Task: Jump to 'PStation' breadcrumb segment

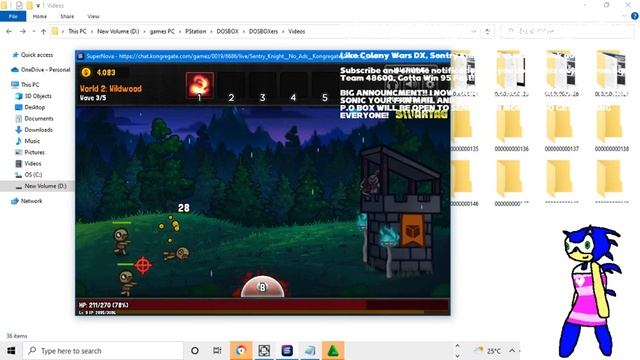Action: point(196,31)
